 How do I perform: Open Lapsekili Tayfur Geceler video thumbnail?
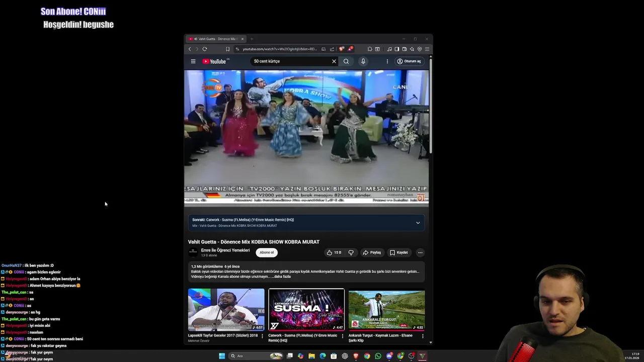(226, 310)
